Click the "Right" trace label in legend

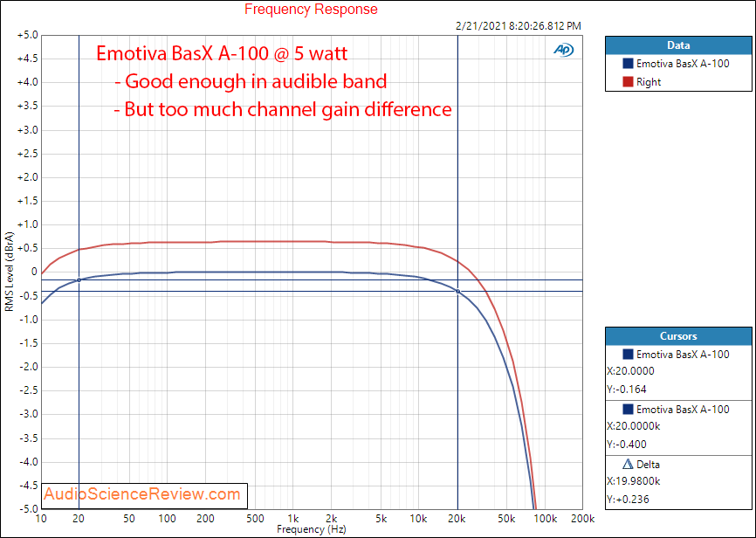(x=649, y=82)
